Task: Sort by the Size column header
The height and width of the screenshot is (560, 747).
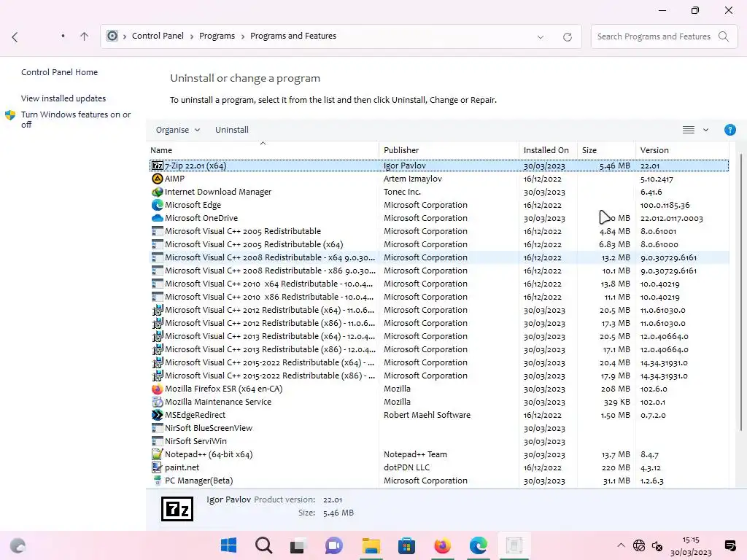Action: [606, 150]
